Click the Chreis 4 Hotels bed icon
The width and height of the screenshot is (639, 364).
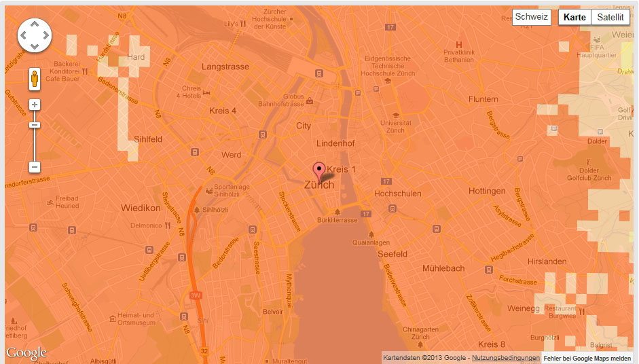[206, 93]
